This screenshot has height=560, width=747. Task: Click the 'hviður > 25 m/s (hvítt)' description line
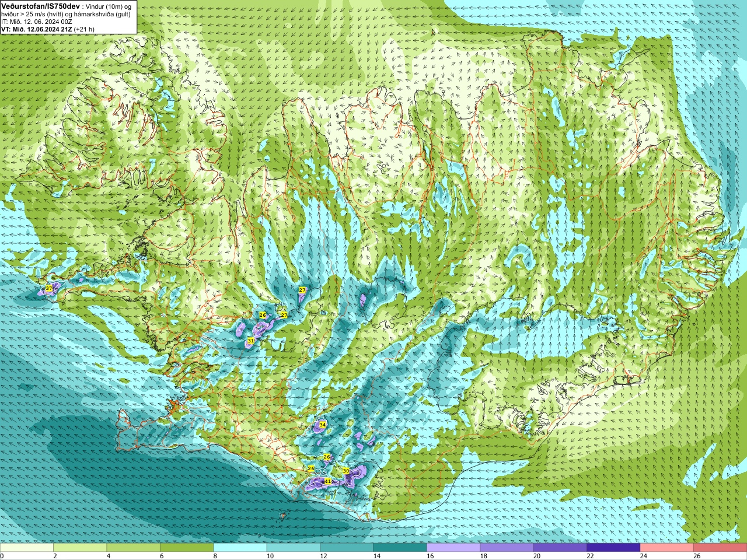[x=66, y=14]
